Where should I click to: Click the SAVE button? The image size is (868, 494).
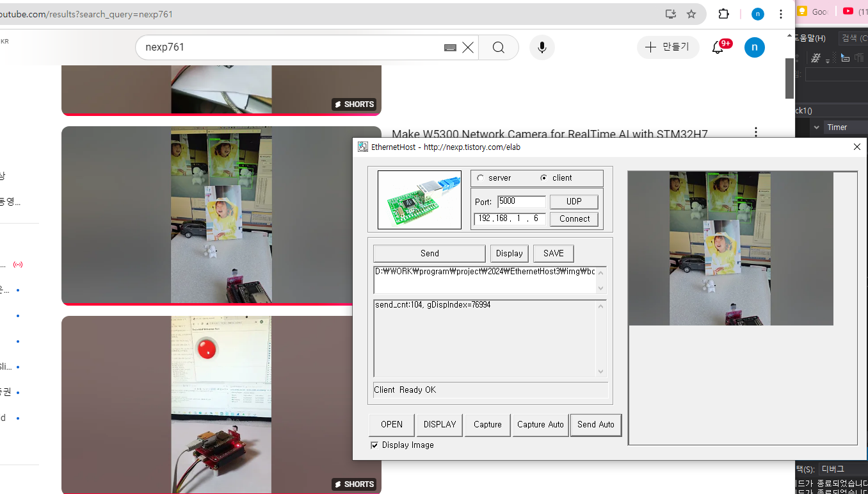click(x=554, y=253)
